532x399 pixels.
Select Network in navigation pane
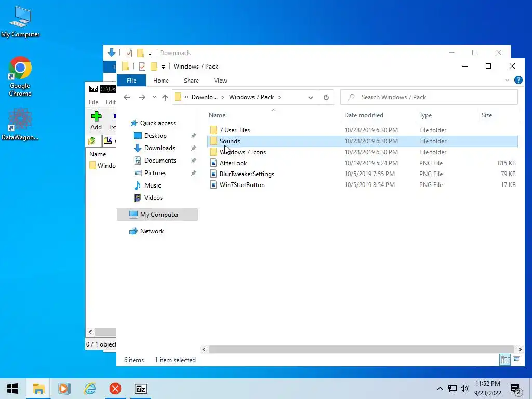pyautogui.click(x=152, y=231)
